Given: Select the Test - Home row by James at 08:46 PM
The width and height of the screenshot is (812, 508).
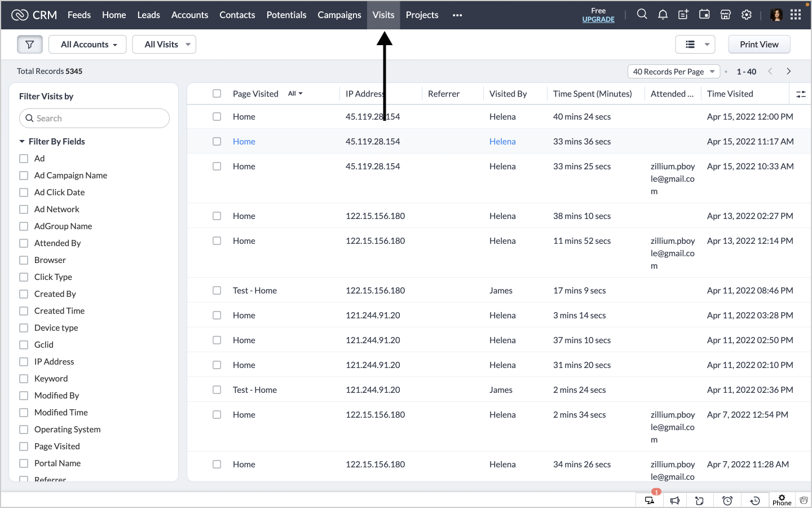Looking at the screenshot, I should 217,291.
